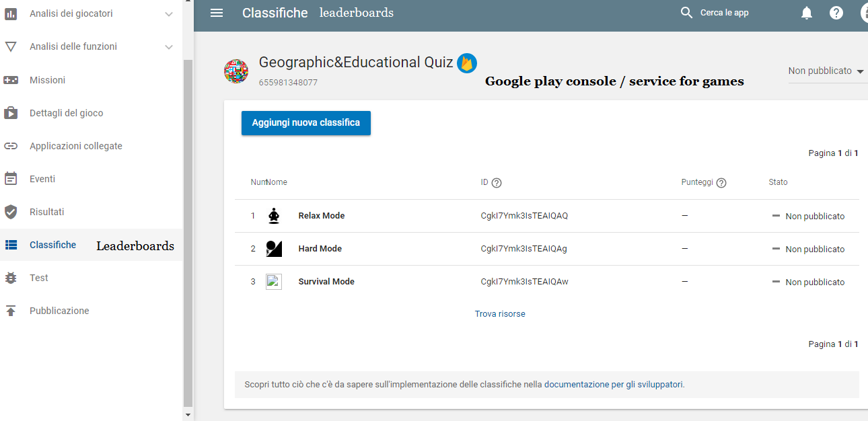The width and height of the screenshot is (868, 421).
Task: Open the hamburger menu in the header
Action: pyautogui.click(x=217, y=13)
